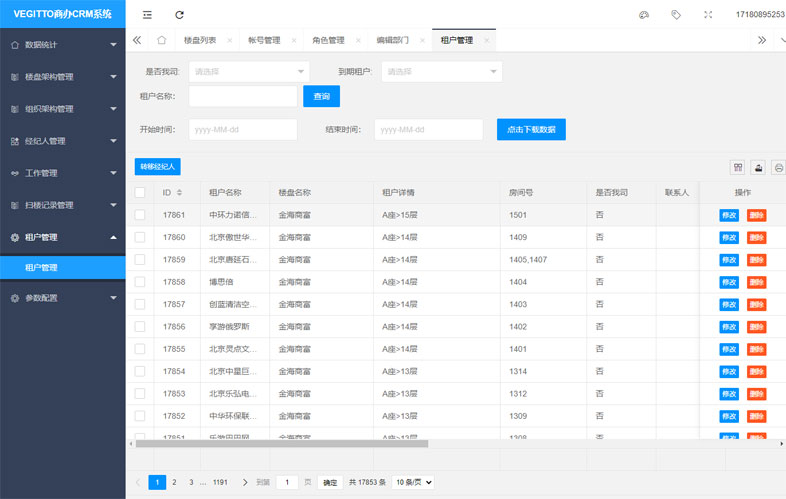Sort table by ID column arrows
This screenshot has width=786, height=499.
179,193
